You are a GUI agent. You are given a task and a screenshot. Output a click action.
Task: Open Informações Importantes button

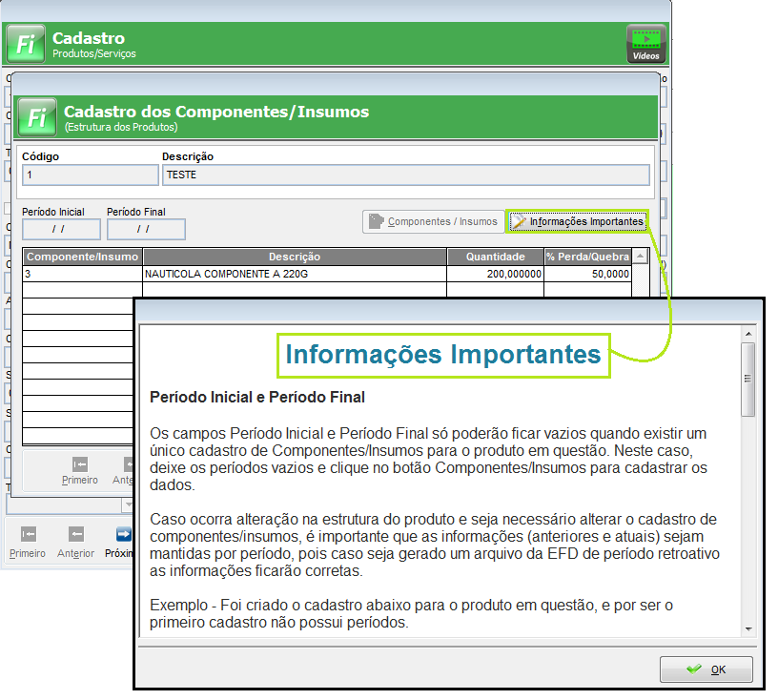578,221
